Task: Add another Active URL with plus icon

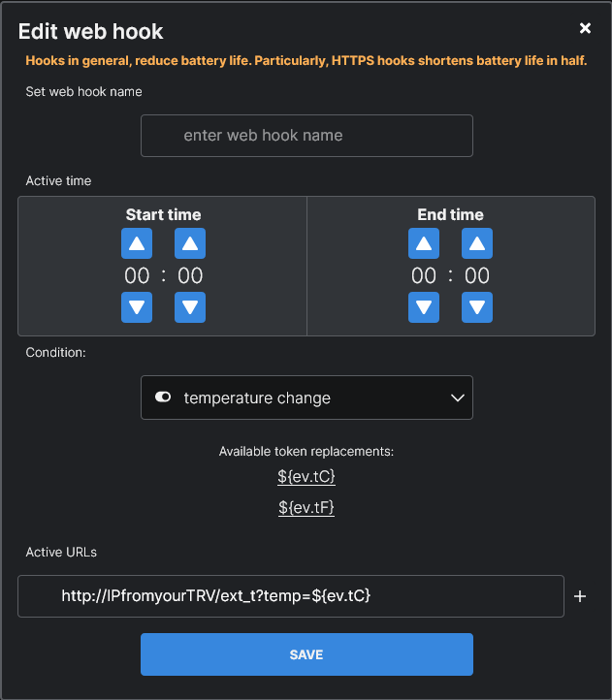Action: 580,596
